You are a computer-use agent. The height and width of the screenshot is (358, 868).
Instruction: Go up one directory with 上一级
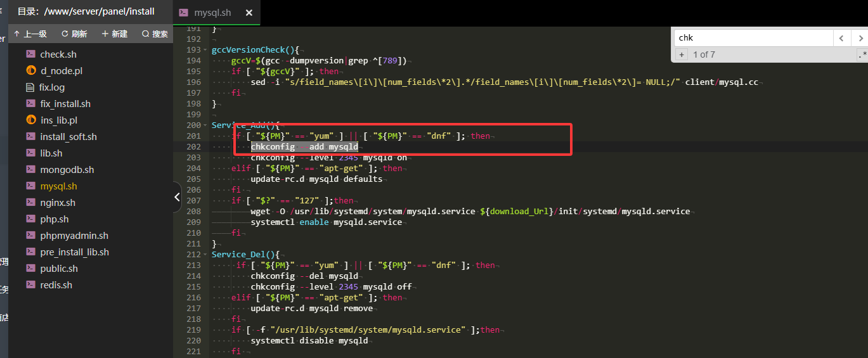(x=30, y=34)
